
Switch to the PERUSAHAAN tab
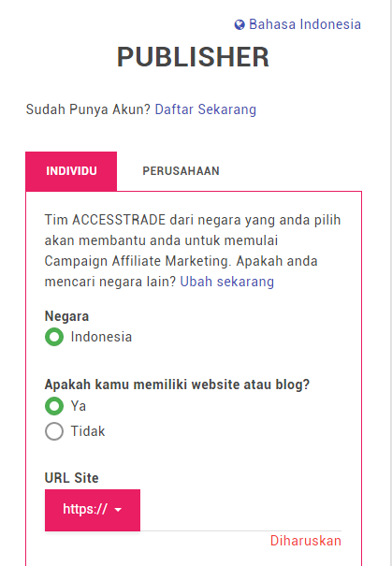tap(181, 171)
